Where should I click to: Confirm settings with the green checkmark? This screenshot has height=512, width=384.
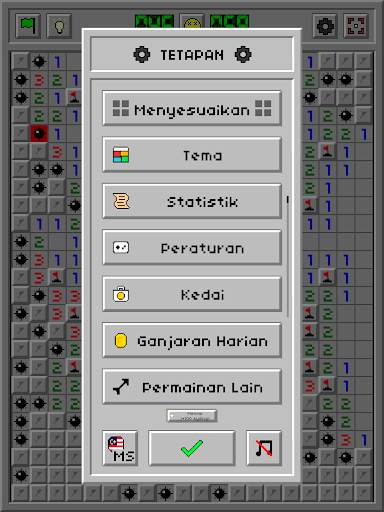tap(192, 448)
